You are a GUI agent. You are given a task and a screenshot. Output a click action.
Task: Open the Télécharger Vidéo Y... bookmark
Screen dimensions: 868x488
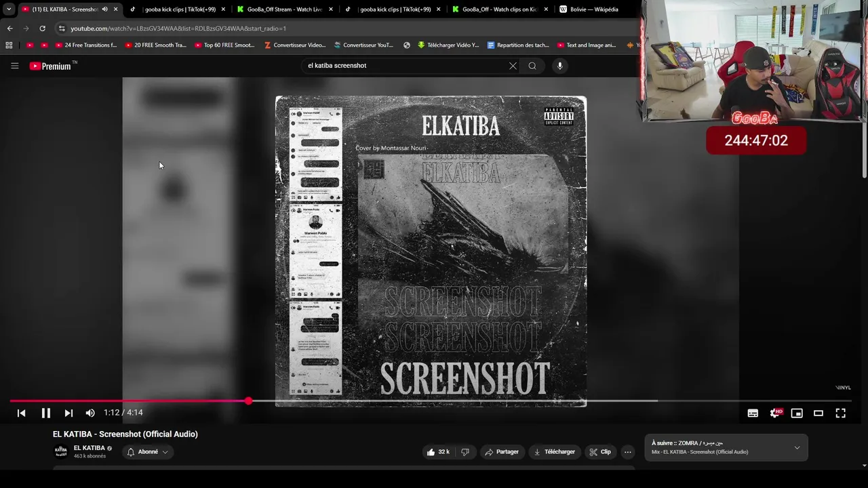[448, 45]
